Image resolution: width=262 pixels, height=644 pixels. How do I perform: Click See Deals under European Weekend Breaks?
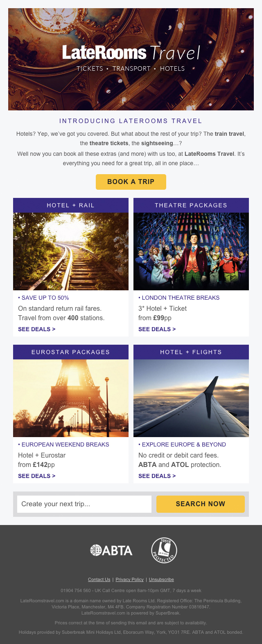pos(37,476)
